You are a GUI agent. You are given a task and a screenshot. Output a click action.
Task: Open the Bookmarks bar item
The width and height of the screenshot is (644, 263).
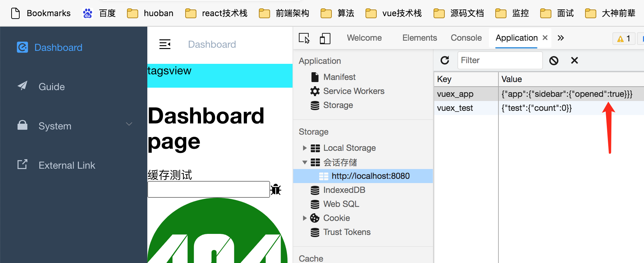41,13
